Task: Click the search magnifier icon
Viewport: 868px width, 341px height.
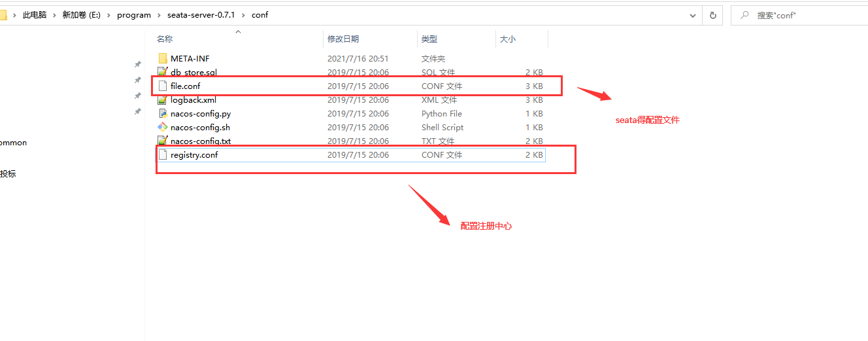Action: click(744, 15)
